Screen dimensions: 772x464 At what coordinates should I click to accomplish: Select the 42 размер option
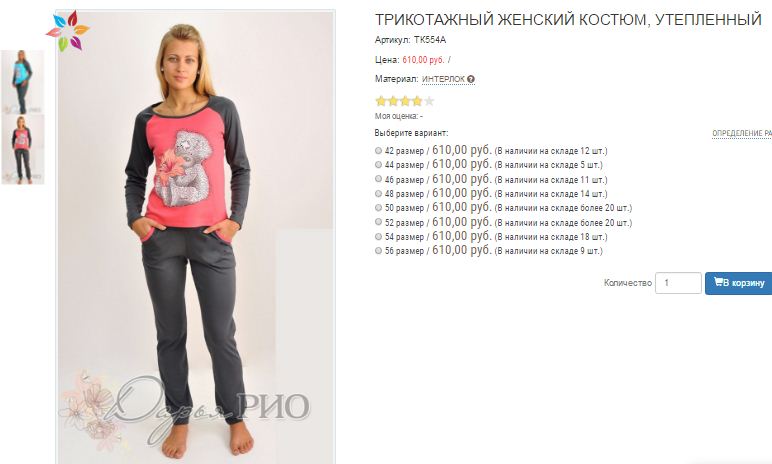tap(378, 151)
